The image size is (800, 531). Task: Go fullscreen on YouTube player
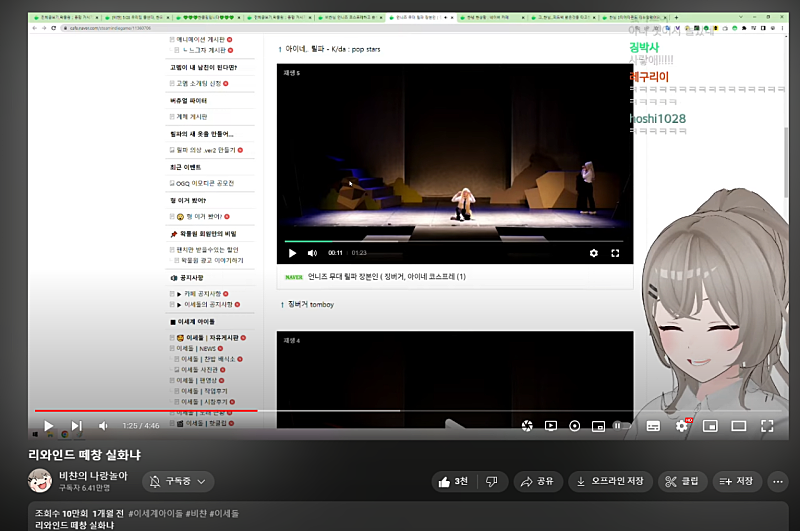click(767, 425)
